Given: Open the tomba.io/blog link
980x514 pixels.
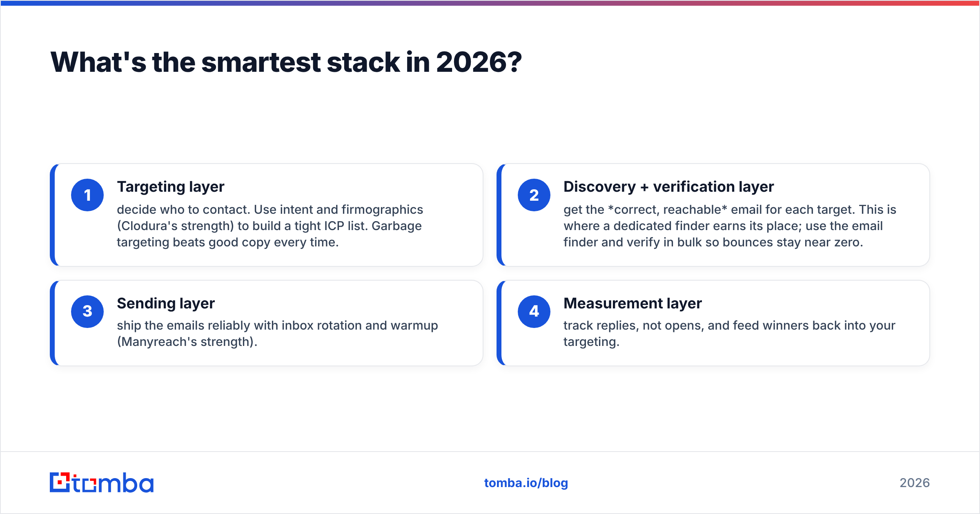Looking at the screenshot, I should pos(526,483).
